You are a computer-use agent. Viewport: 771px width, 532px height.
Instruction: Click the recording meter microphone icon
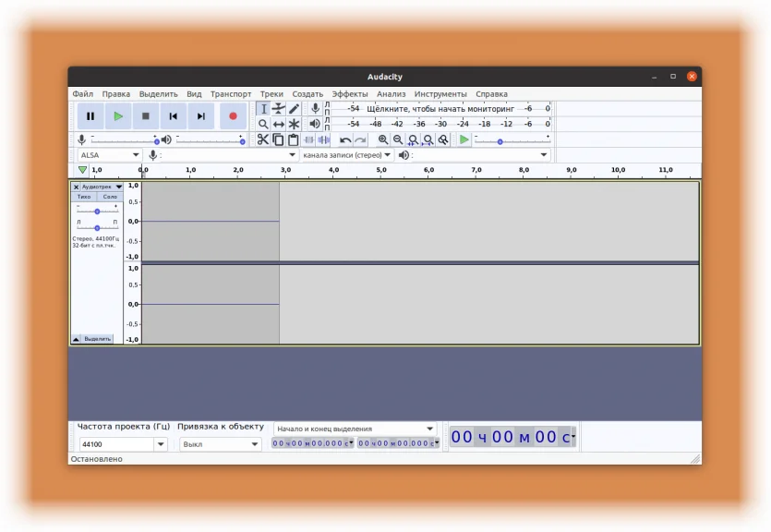coord(315,109)
